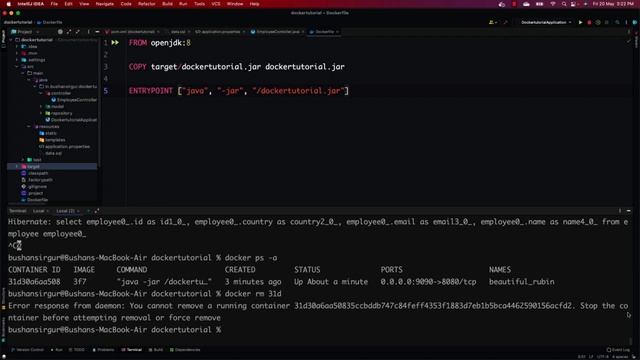640x360 pixels.
Task: Open the Problems tool window
Action: pos(103,350)
